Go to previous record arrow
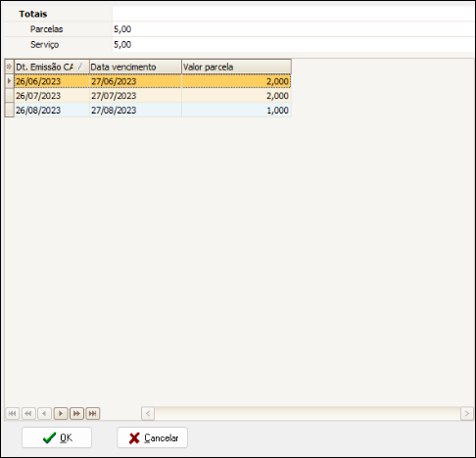The width and height of the screenshot is (476, 458). click(x=44, y=414)
